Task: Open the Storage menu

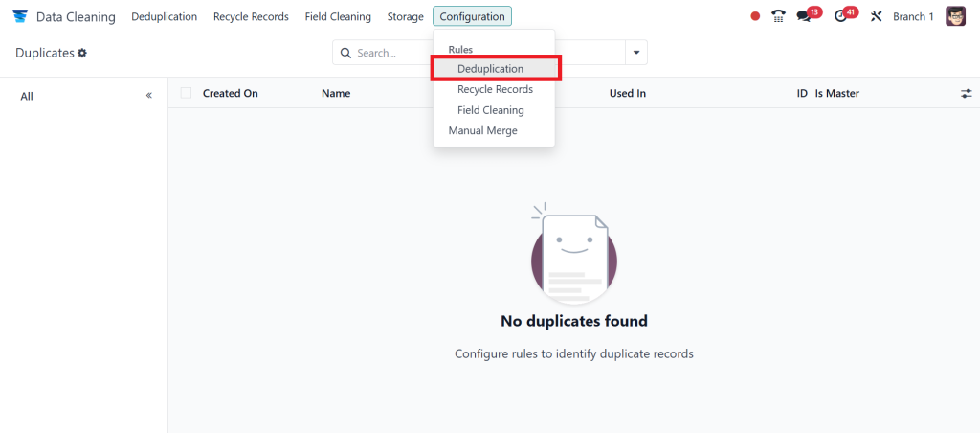Action: pos(406,17)
